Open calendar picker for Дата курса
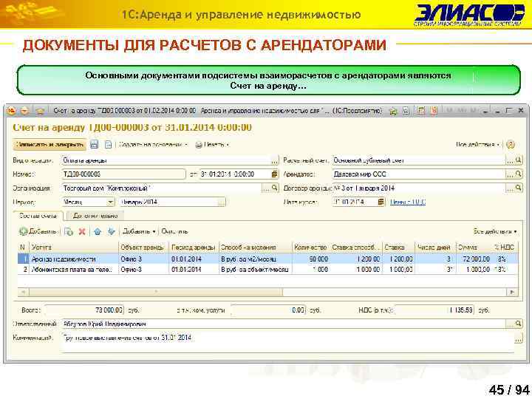 pyautogui.click(x=381, y=202)
